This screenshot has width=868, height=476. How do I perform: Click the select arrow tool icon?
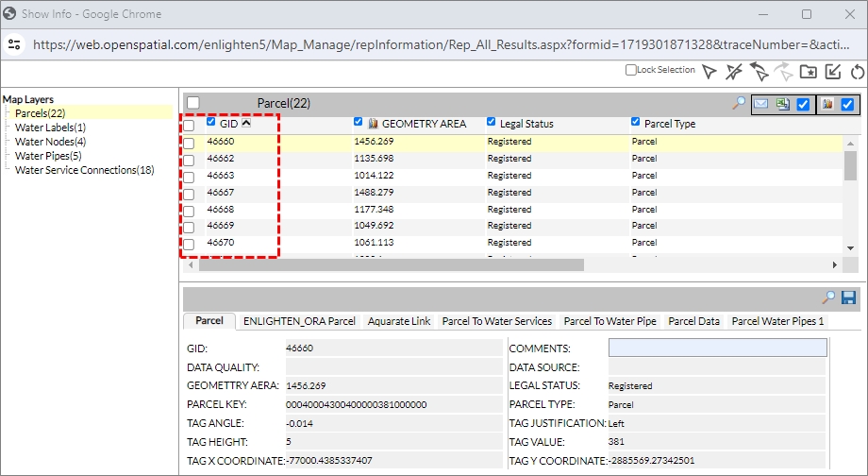click(x=709, y=71)
